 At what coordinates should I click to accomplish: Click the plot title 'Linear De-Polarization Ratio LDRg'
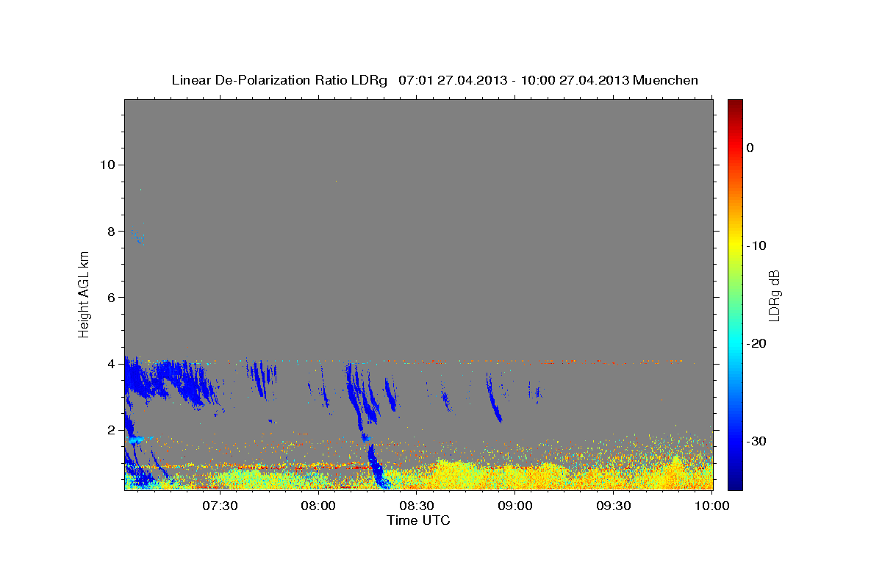tap(279, 80)
